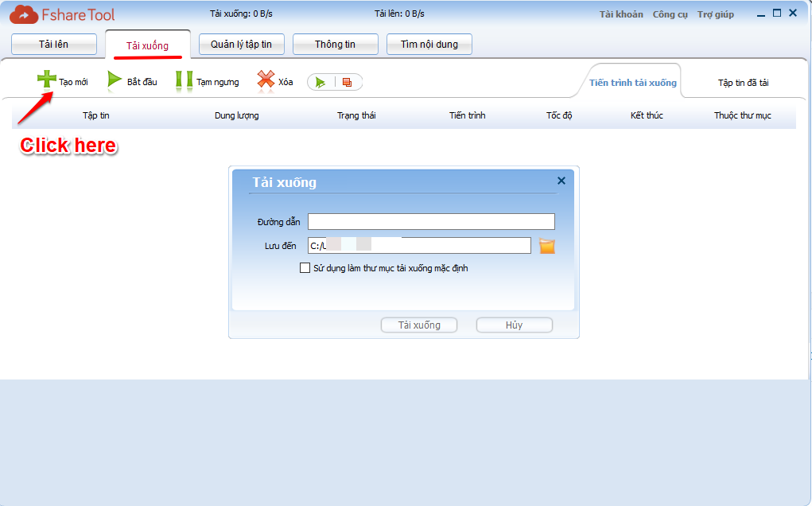The image size is (812, 506).
Task: Open the Trợ giúp menu
Action: point(715,14)
